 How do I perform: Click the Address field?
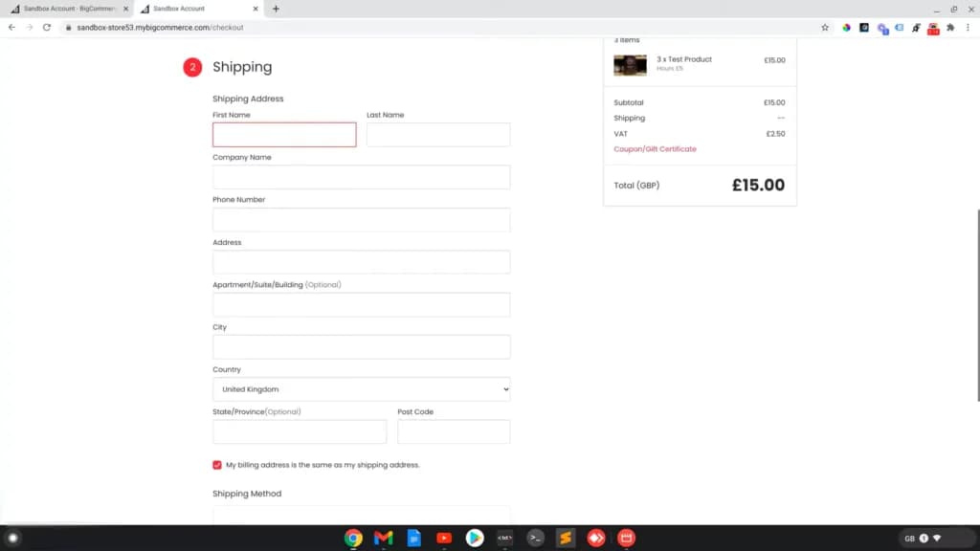click(361, 262)
